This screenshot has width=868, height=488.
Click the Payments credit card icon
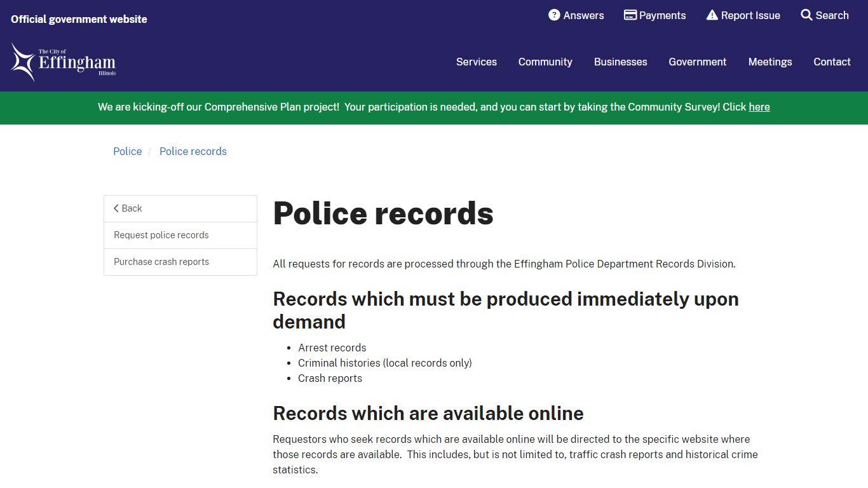click(630, 15)
